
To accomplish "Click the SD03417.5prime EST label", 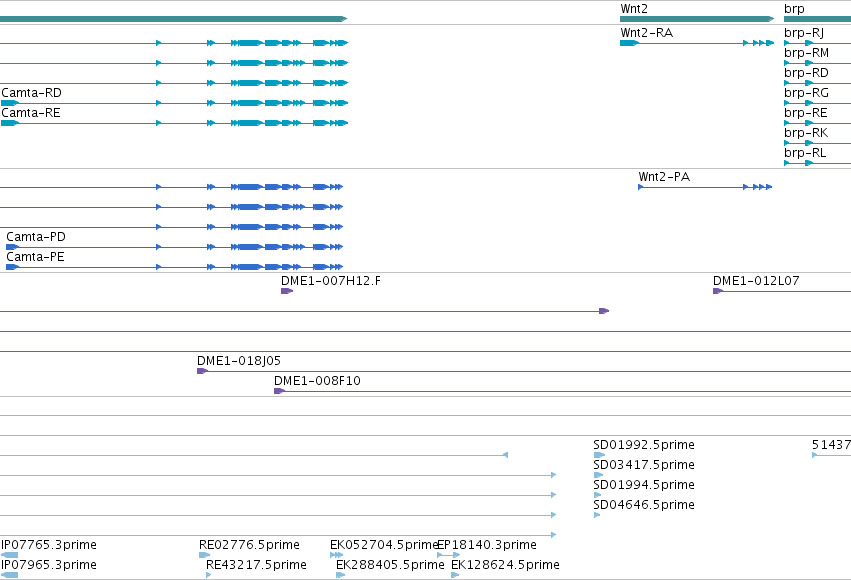I will click(644, 465).
